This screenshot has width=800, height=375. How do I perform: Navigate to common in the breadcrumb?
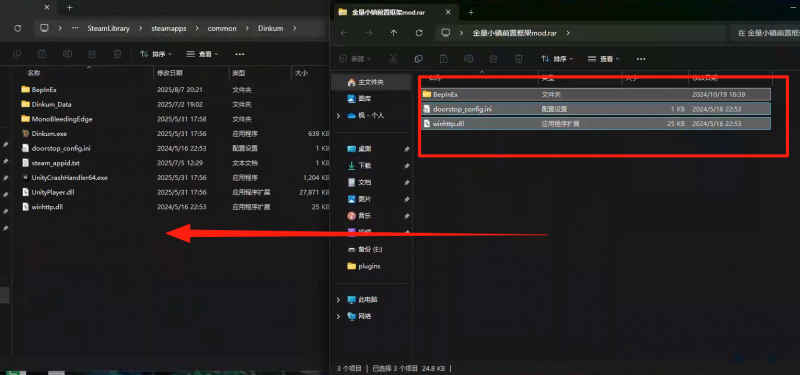pos(222,29)
